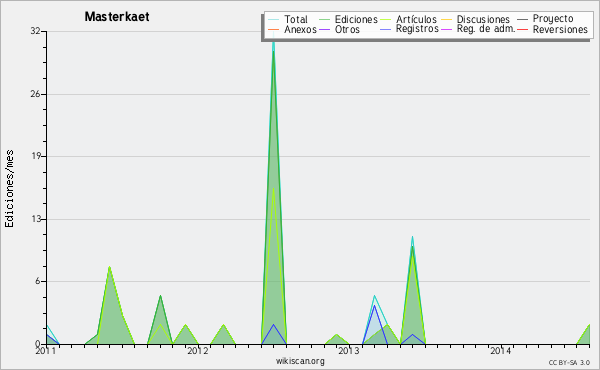Click the 2014 axis label

(501, 350)
